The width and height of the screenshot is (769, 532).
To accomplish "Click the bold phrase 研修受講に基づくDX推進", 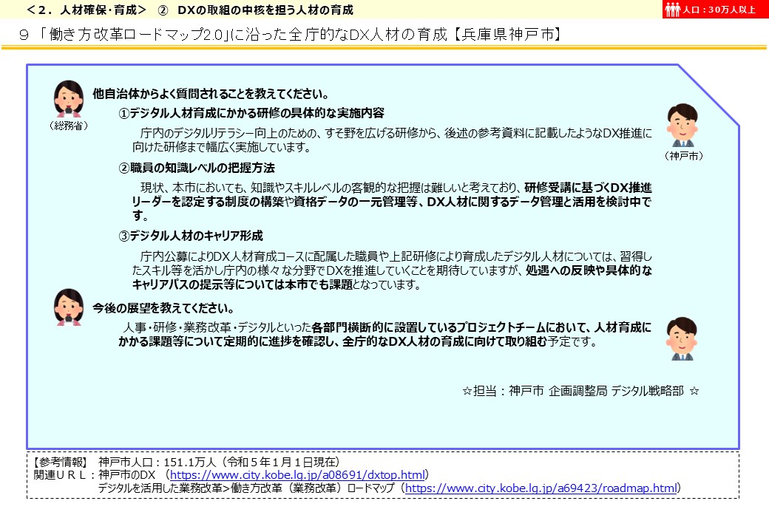I will coord(588,188).
